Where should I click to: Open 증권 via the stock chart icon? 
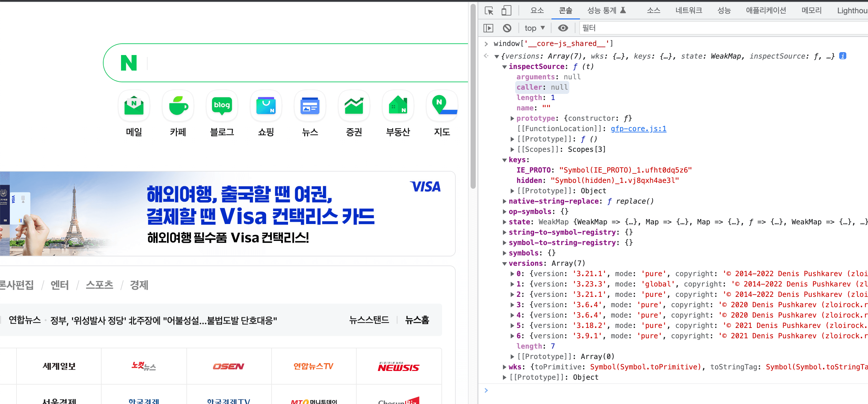(x=353, y=106)
